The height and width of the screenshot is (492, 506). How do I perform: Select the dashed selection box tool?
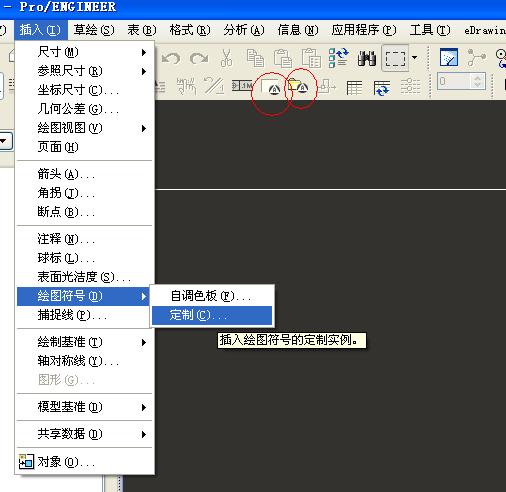tap(395, 59)
